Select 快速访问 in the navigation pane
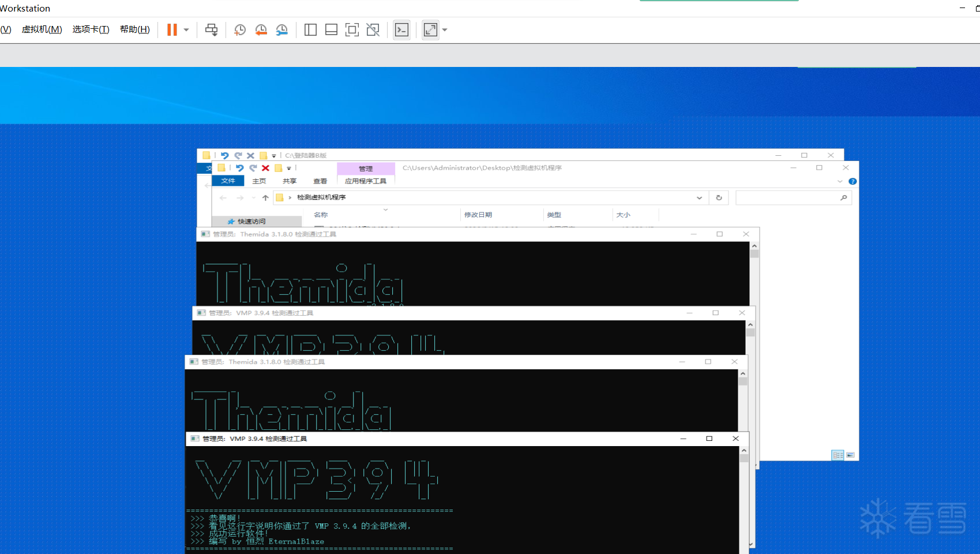Image resolution: width=980 pixels, height=554 pixels. [251, 222]
